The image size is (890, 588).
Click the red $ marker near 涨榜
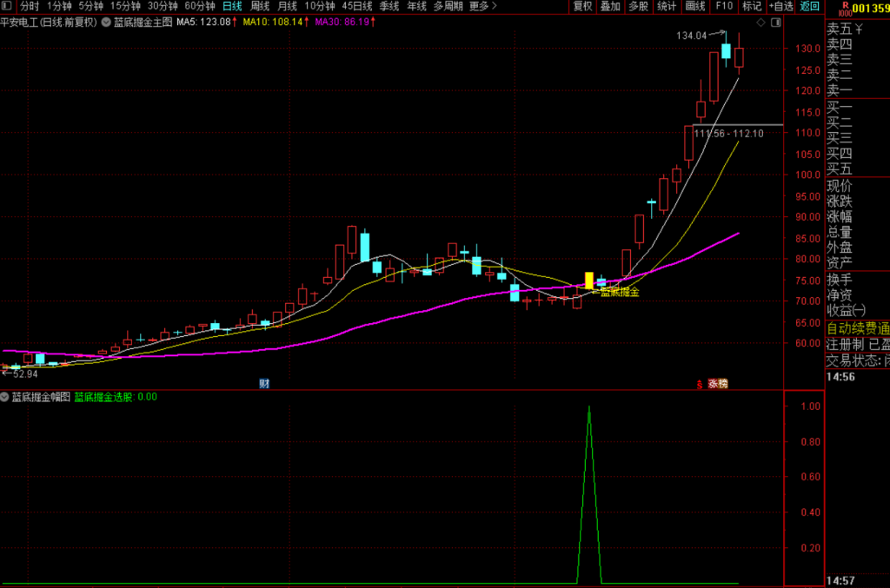700,384
